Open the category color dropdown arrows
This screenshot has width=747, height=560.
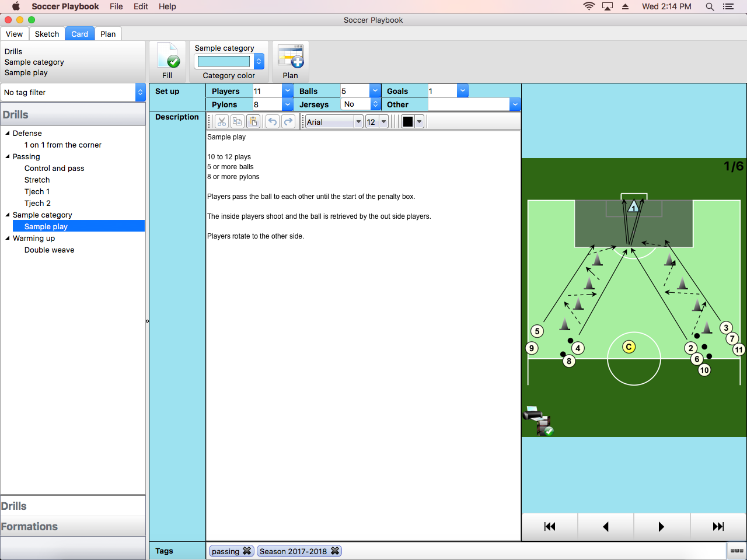259,61
